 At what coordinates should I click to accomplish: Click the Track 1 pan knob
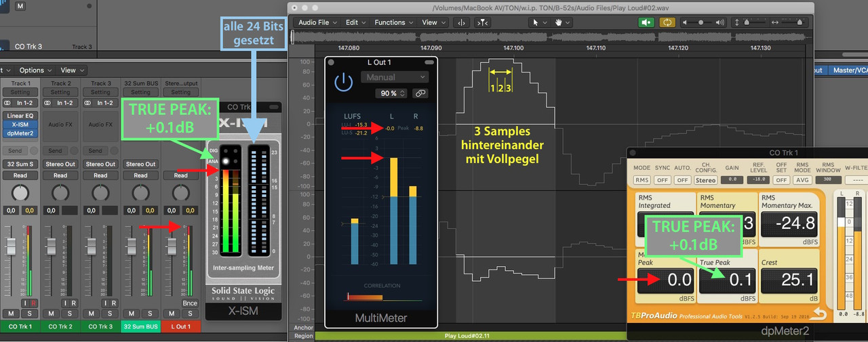20,193
